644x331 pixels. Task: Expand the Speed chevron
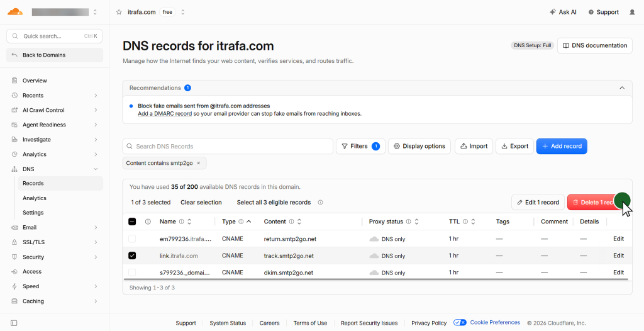pos(96,286)
